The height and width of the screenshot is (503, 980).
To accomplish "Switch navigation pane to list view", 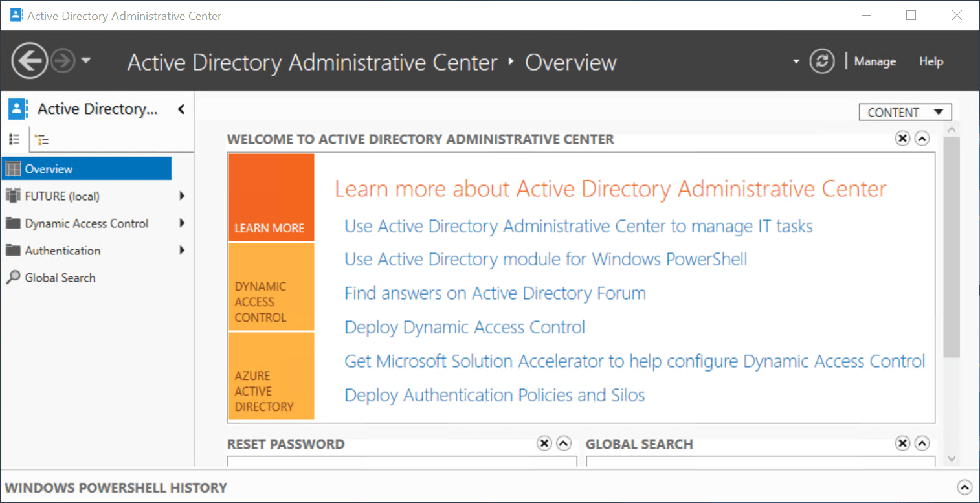I will click(x=14, y=139).
